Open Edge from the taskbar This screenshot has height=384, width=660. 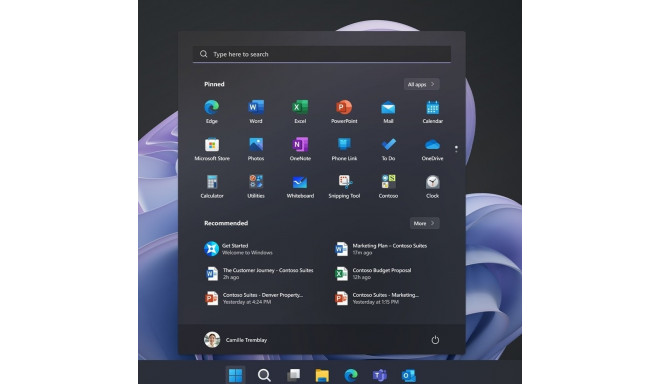pyautogui.click(x=351, y=375)
